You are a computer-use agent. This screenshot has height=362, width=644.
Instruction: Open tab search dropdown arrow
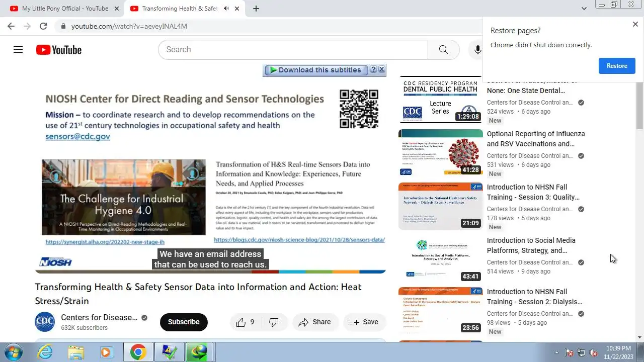coord(584,9)
